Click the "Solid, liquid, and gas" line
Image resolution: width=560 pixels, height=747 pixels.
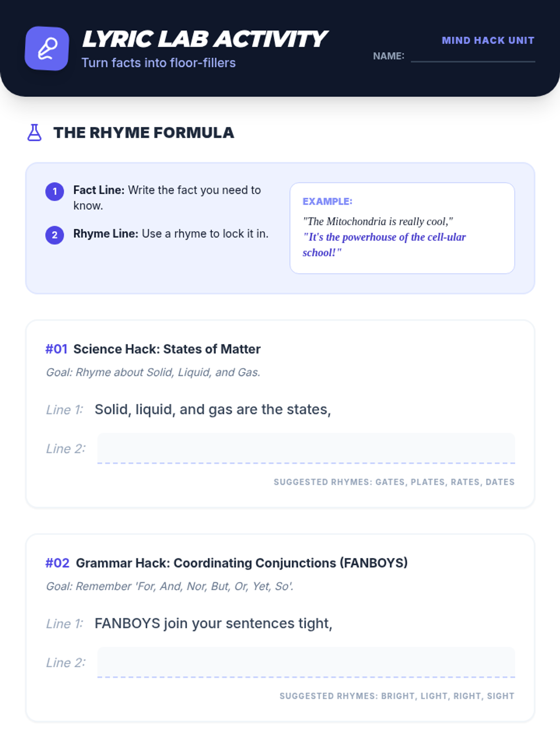212,409
